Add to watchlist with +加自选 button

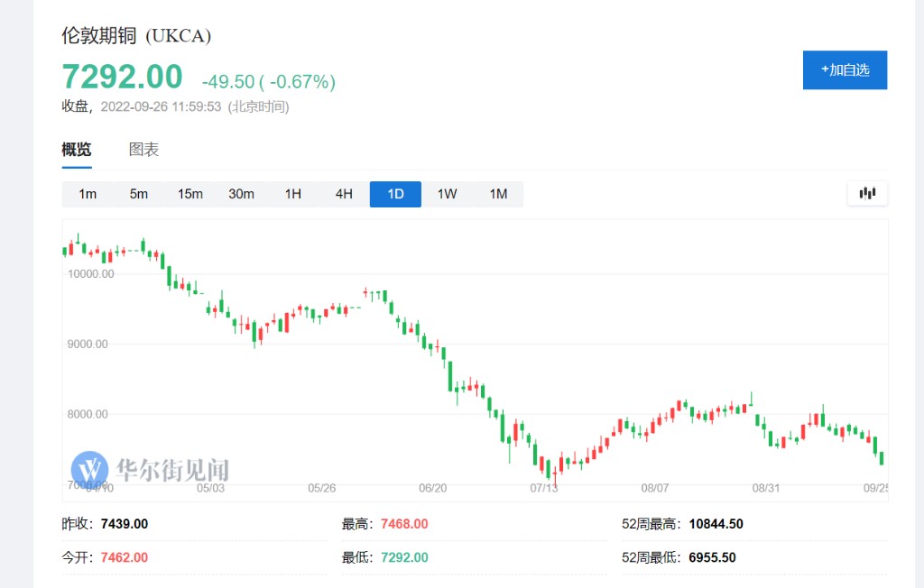(x=845, y=70)
